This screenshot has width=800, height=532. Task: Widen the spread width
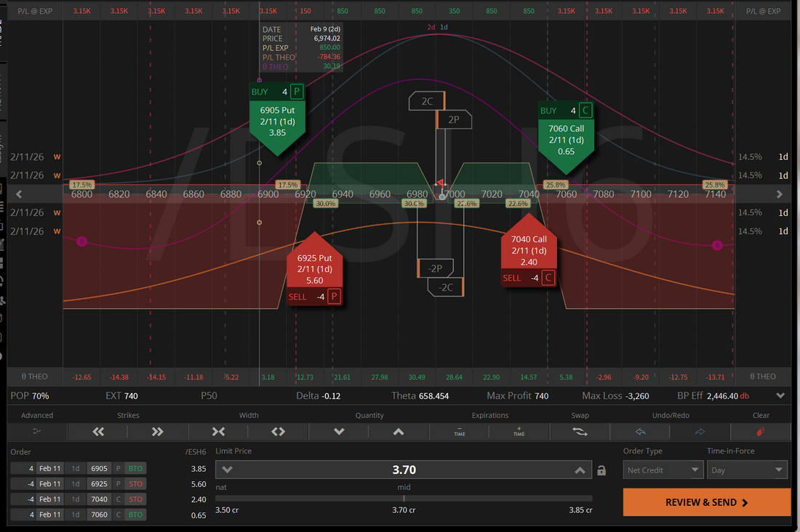coord(278,432)
